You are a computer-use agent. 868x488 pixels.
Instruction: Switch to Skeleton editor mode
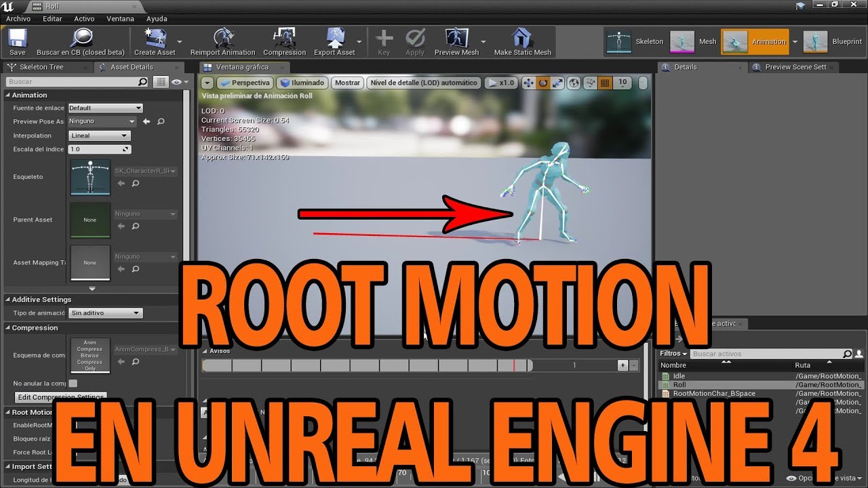pyautogui.click(x=635, y=41)
